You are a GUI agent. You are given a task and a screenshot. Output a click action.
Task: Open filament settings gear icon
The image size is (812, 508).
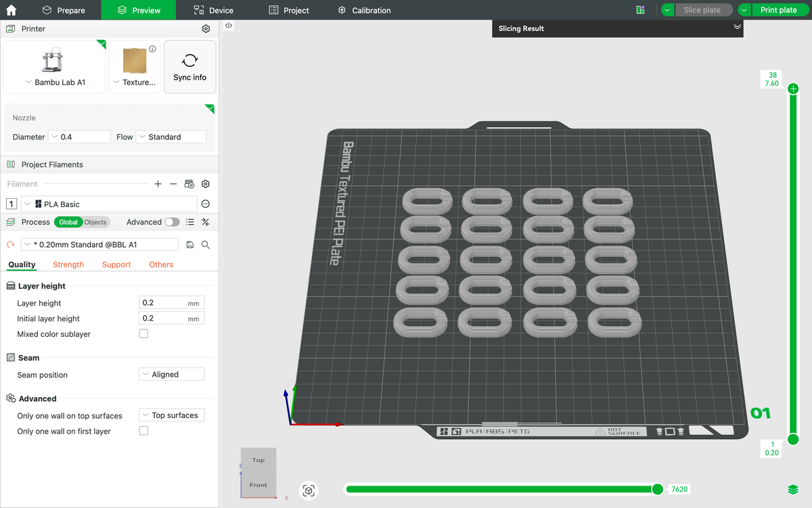pyautogui.click(x=206, y=184)
